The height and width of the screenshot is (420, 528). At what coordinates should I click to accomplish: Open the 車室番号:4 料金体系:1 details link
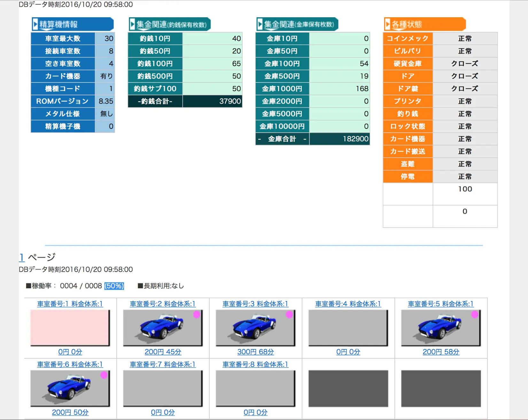point(348,304)
